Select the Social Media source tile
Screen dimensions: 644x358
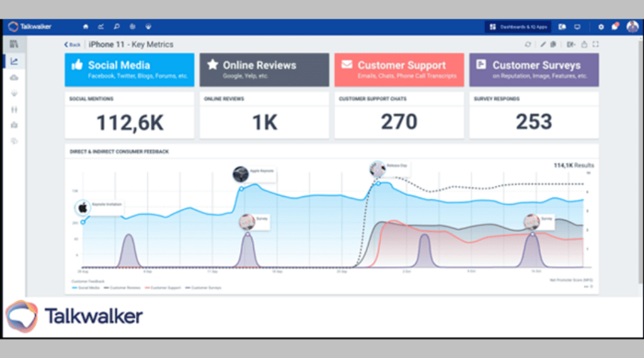129,69
